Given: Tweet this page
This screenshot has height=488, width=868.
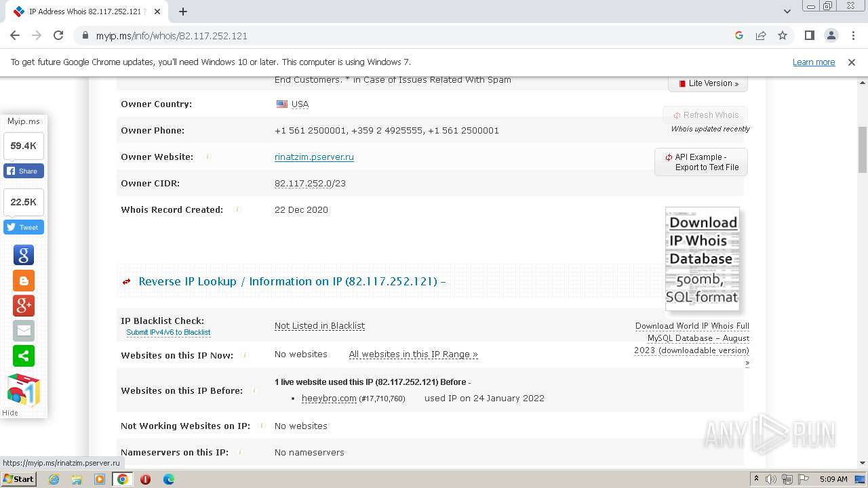Looking at the screenshot, I should coord(24,227).
